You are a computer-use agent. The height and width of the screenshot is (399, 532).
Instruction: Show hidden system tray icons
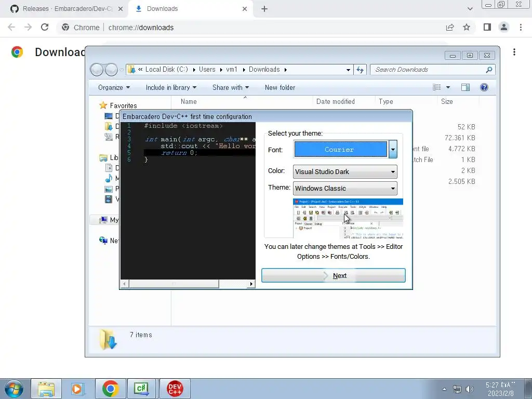point(444,389)
